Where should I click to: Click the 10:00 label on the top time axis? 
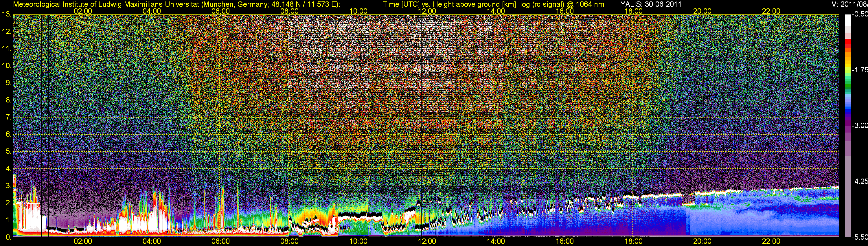[x=358, y=11]
